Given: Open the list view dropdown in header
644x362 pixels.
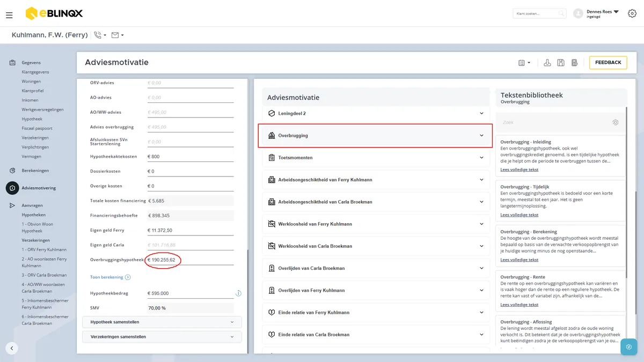Looking at the screenshot, I should 524,63.
